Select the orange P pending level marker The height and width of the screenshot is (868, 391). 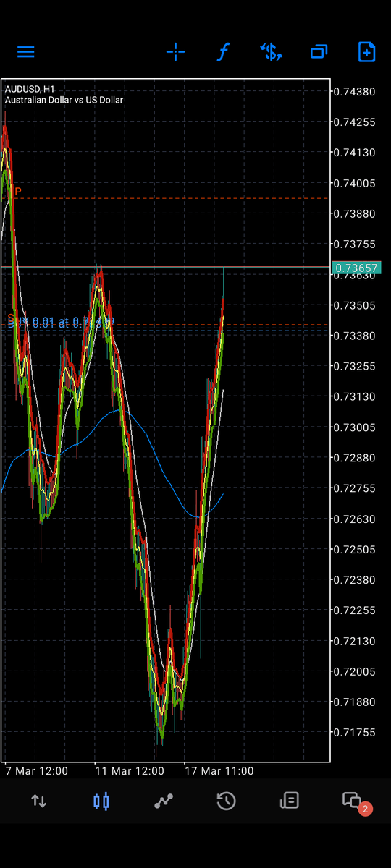click(x=18, y=192)
